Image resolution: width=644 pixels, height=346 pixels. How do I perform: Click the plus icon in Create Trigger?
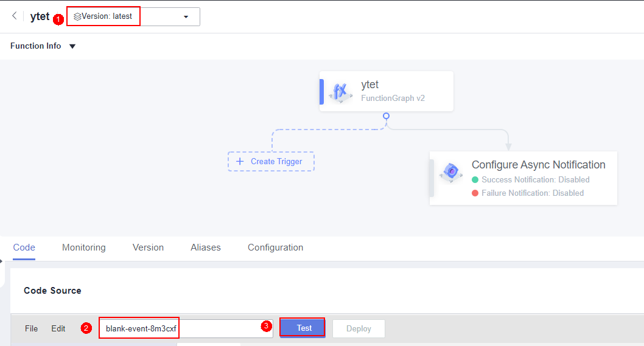pyautogui.click(x=240, y=162)
